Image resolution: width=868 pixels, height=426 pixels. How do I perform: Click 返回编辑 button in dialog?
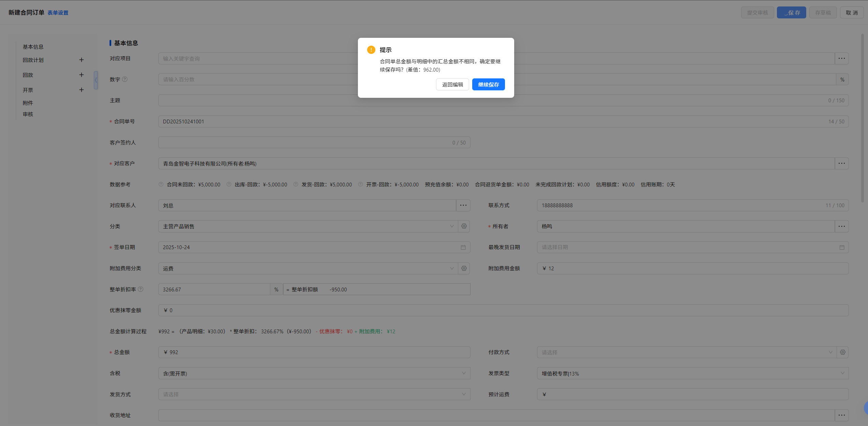(452, 85)
